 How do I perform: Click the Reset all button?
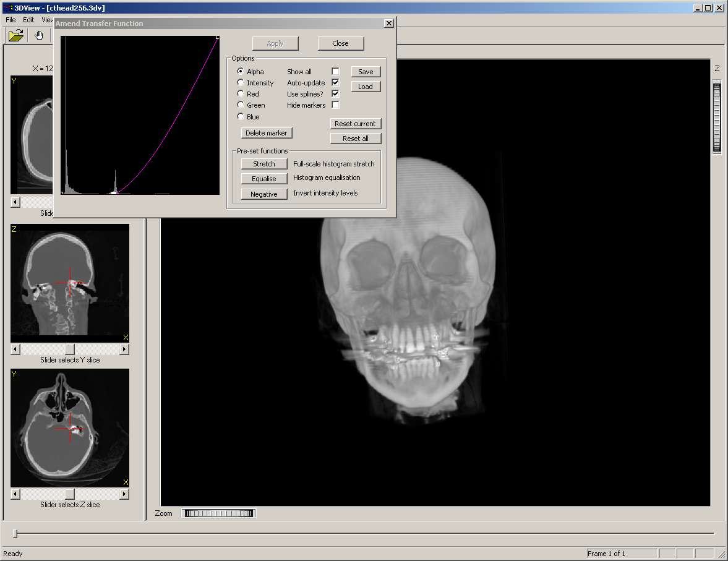[355, 139]
